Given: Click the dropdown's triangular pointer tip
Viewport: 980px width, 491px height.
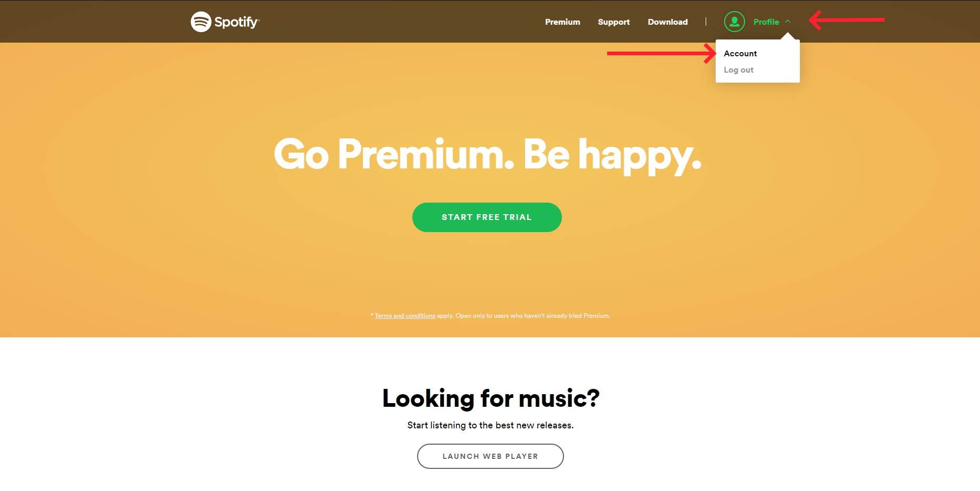Looking at the screenshot, I should point(788,36).
